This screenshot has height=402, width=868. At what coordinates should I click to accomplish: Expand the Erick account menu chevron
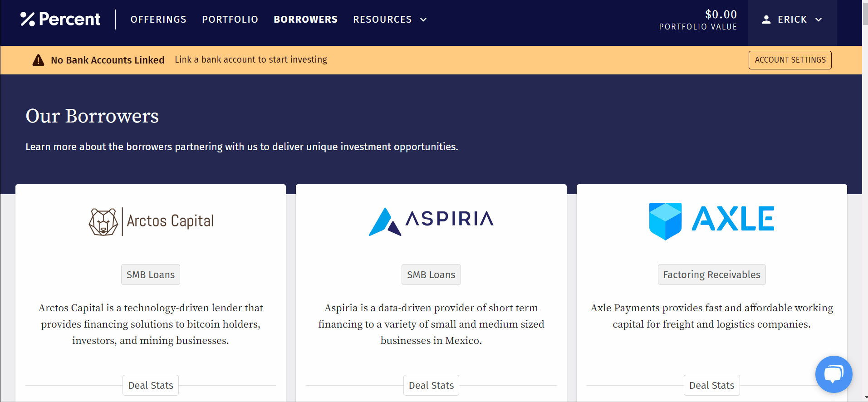(819, 20)
